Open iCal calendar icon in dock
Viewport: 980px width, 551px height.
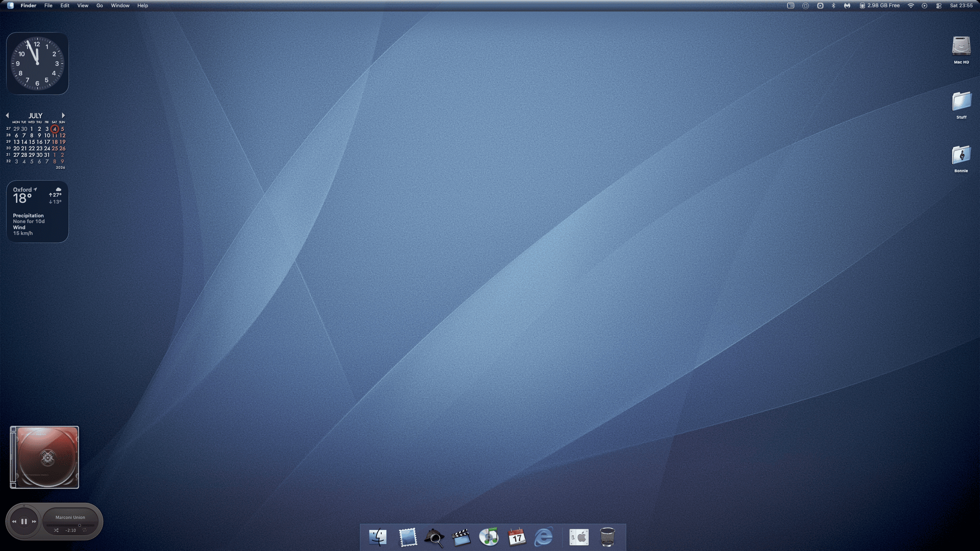(x=516, y=537)
